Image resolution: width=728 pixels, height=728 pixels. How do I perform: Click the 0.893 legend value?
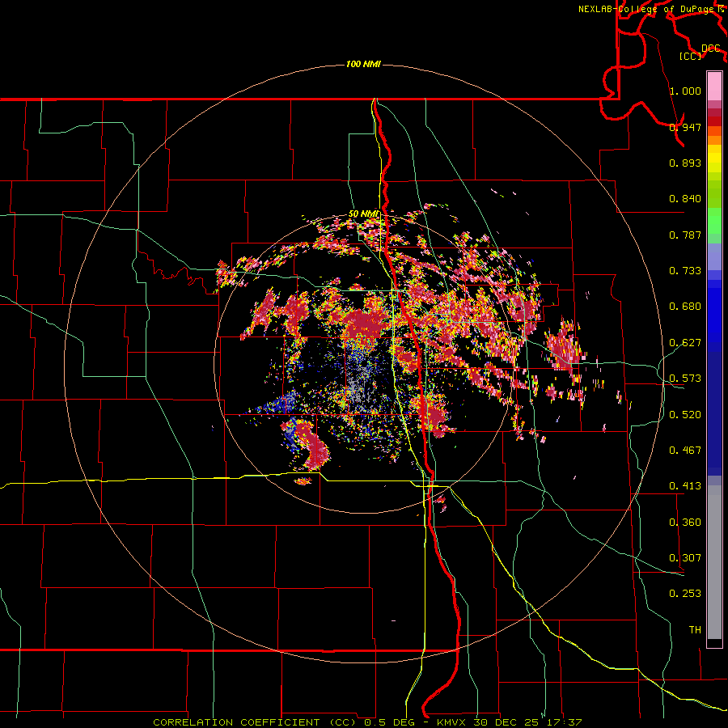click(685, 163)
